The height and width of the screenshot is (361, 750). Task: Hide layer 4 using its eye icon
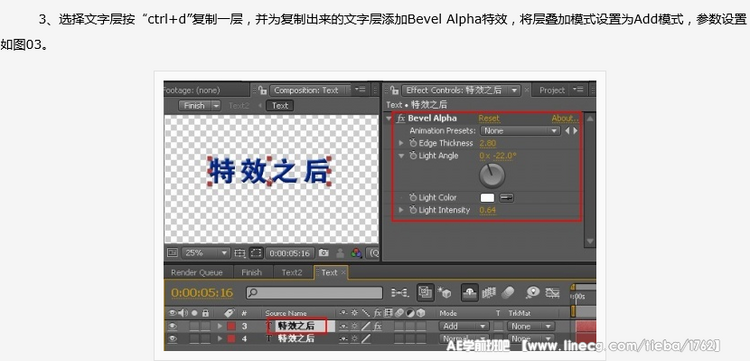click(173, 339)
